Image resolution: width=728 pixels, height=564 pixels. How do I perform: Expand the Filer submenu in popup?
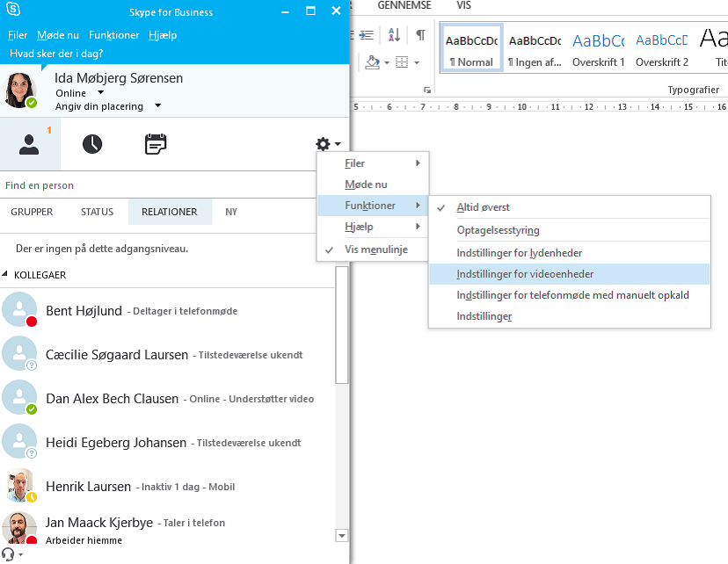click(373, 163)
